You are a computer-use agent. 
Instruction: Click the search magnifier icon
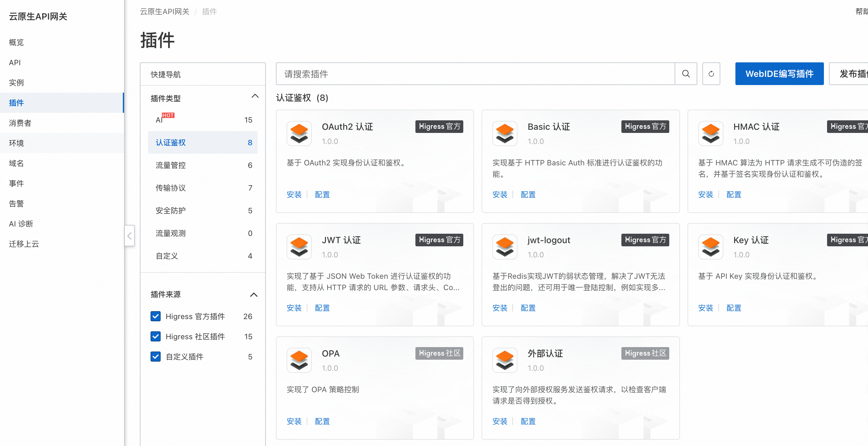(x=686, y=74)
